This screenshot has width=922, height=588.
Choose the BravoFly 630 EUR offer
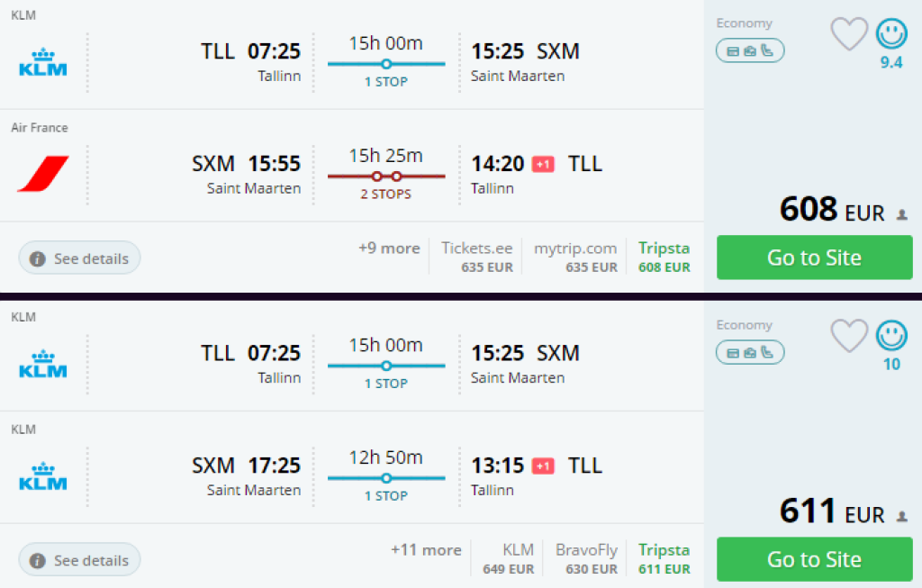tap(586, 558)
